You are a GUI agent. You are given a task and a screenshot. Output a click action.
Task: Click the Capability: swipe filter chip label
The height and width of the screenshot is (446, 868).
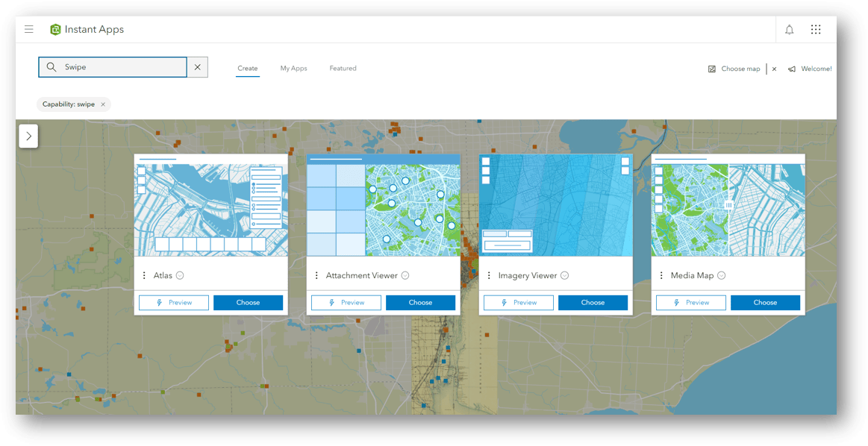click(x=69, y=104)
